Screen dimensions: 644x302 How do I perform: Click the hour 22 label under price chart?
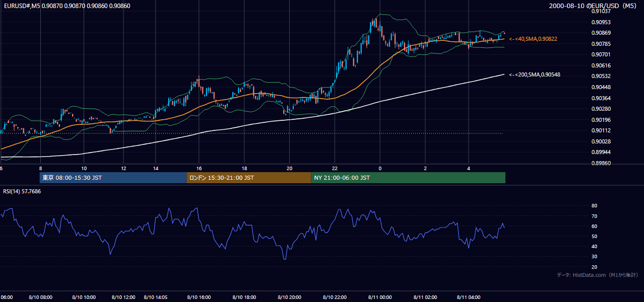[x=335, y=168]
